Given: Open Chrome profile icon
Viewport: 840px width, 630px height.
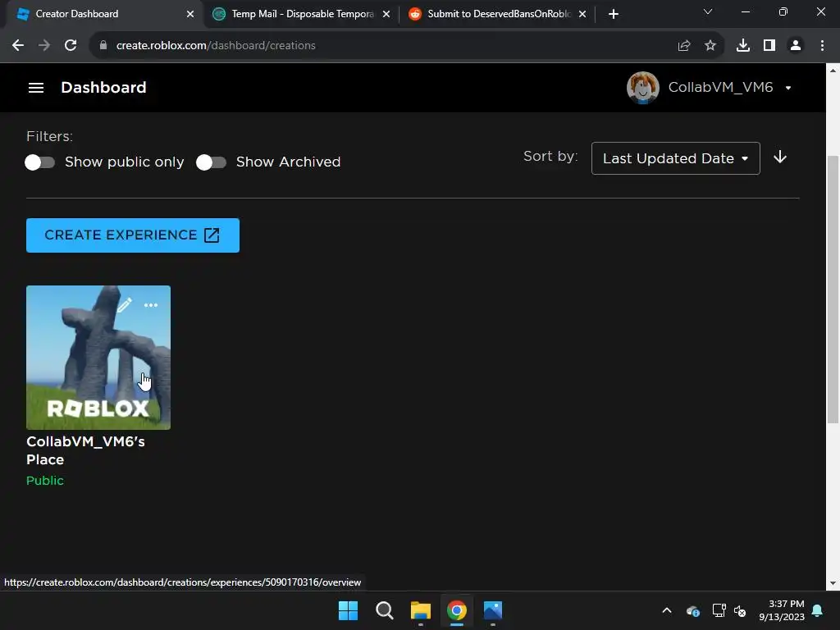Looking at the screenshot, I should coord(796,46).
